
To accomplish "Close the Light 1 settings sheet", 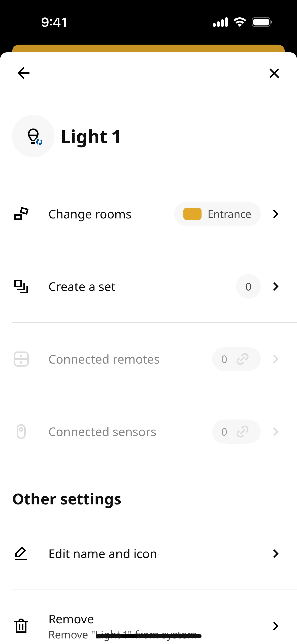I will coord(274,73).
